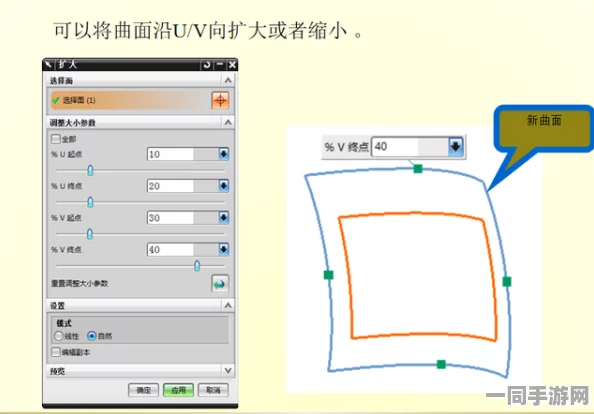Screen dimensions: 594x414
Task: Click the reset dialog icon in title bar
Action: pyautogui.click(x=207, y=65)
